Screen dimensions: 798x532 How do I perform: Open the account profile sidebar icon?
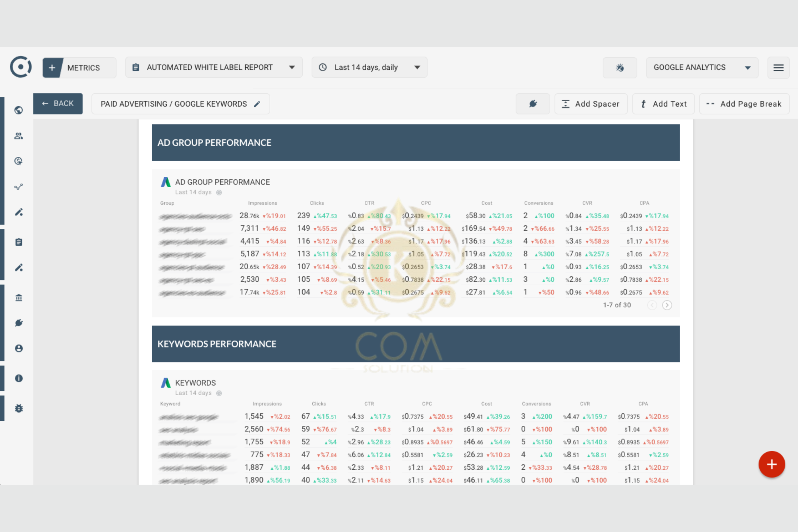(19, 348)
